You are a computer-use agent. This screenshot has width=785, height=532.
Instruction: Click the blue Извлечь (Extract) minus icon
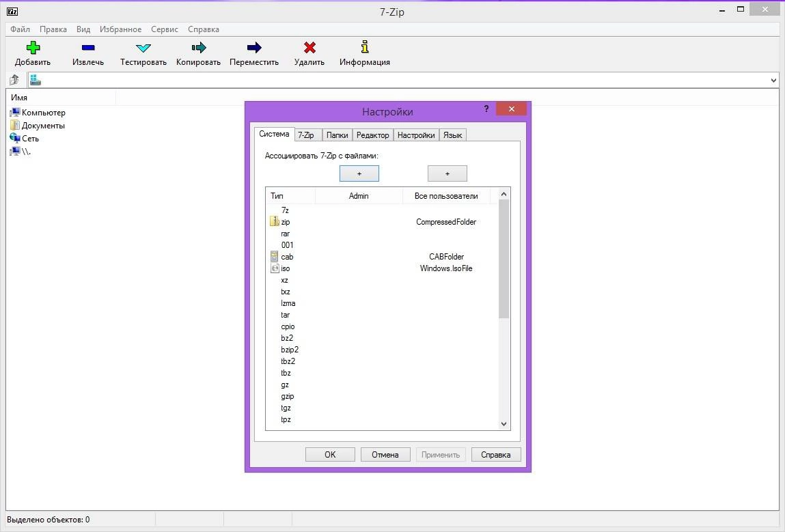(88, 48)
